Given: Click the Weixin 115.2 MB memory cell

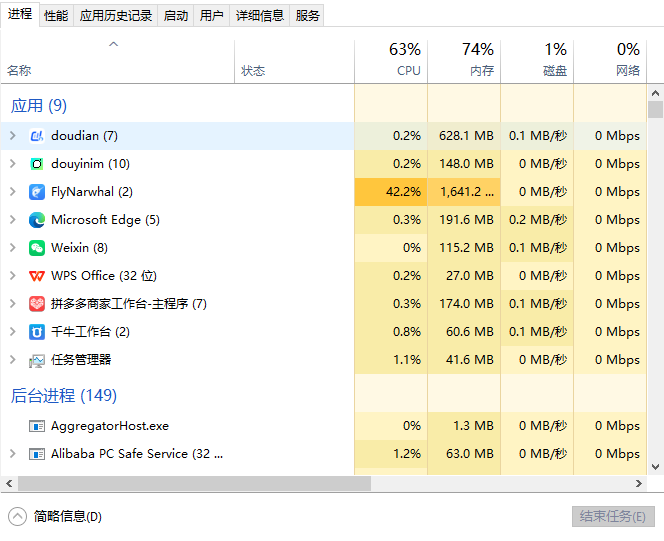Looking at the screenshot, I should click(x=464, y=248).
